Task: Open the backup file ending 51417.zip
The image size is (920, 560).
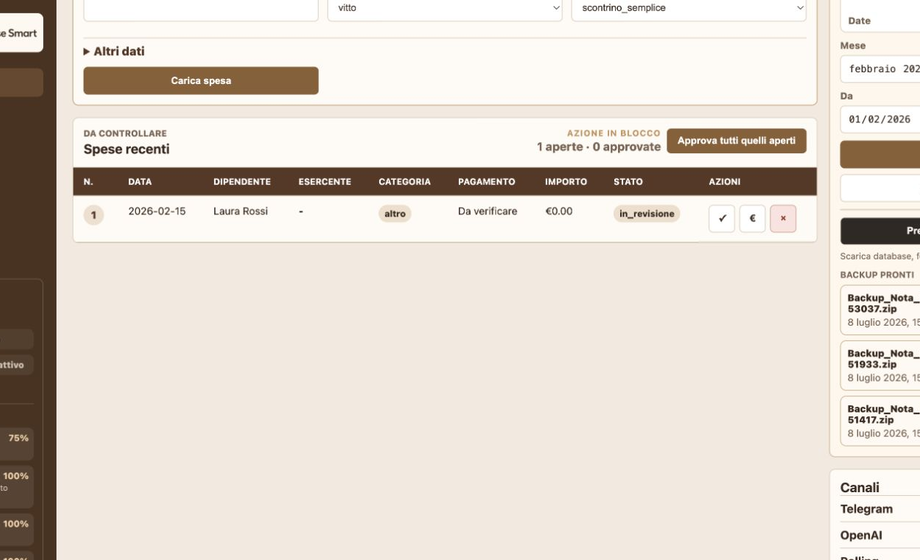Action: tap(880, 421)
